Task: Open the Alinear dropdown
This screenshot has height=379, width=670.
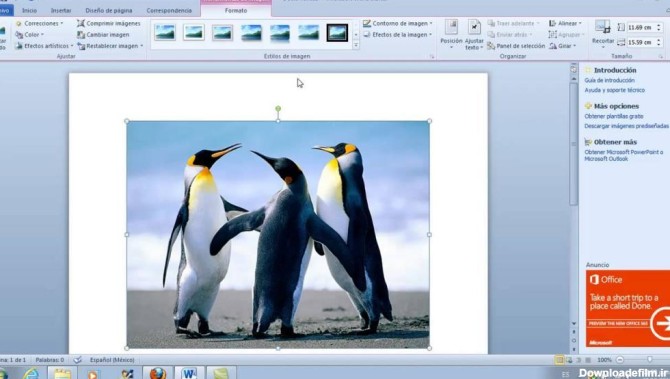Action: [565, 23]
